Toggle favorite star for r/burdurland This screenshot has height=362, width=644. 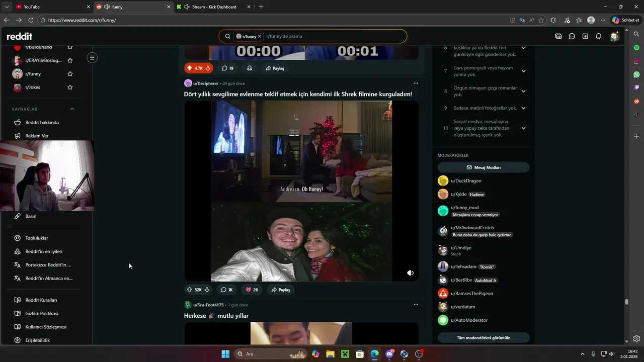coord(70,47)
